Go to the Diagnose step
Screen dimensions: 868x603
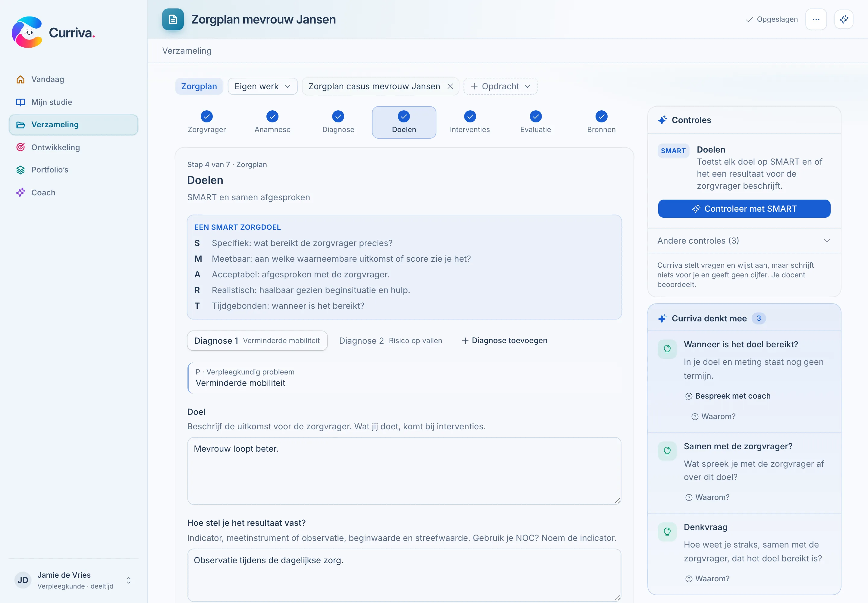[x=338, y=122]
